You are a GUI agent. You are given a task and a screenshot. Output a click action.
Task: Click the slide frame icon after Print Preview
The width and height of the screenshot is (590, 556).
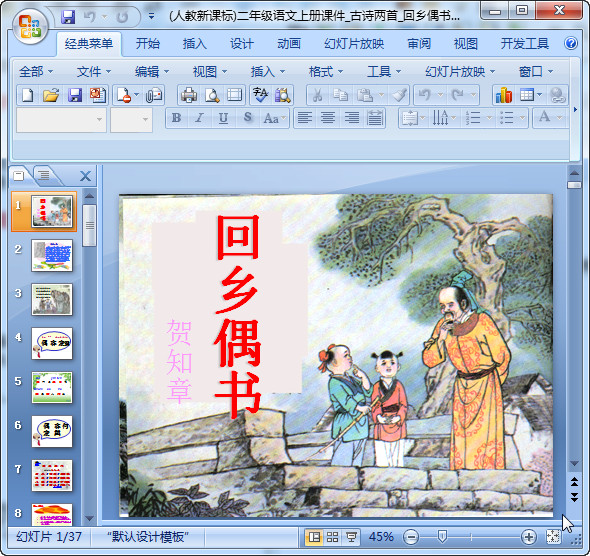coord(234,95)
